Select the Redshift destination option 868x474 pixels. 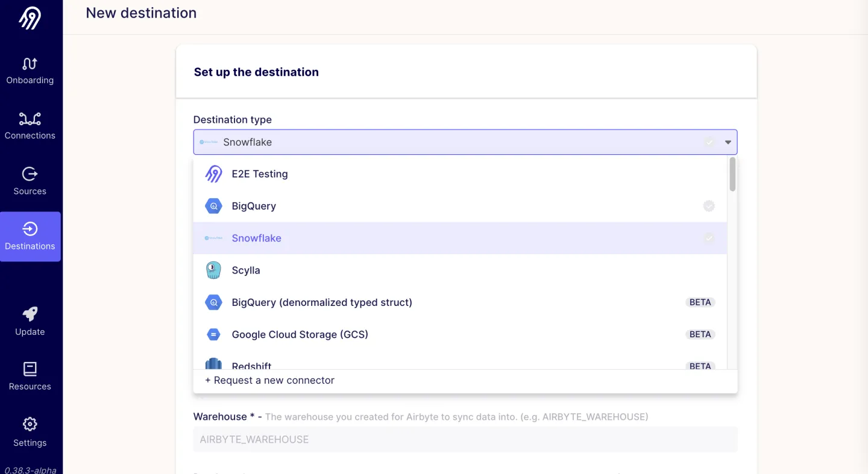click(251, 365)
